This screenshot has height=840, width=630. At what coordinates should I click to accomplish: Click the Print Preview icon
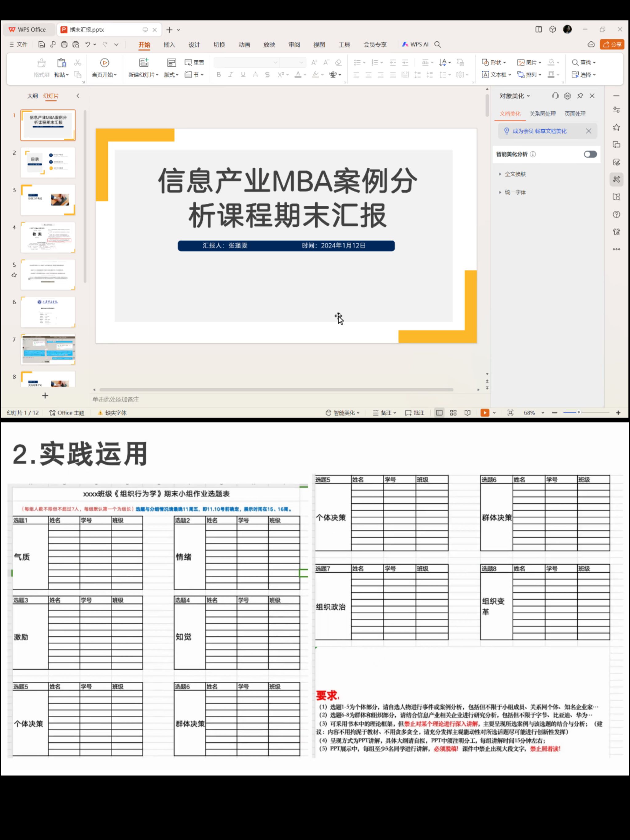click(76, 44)
